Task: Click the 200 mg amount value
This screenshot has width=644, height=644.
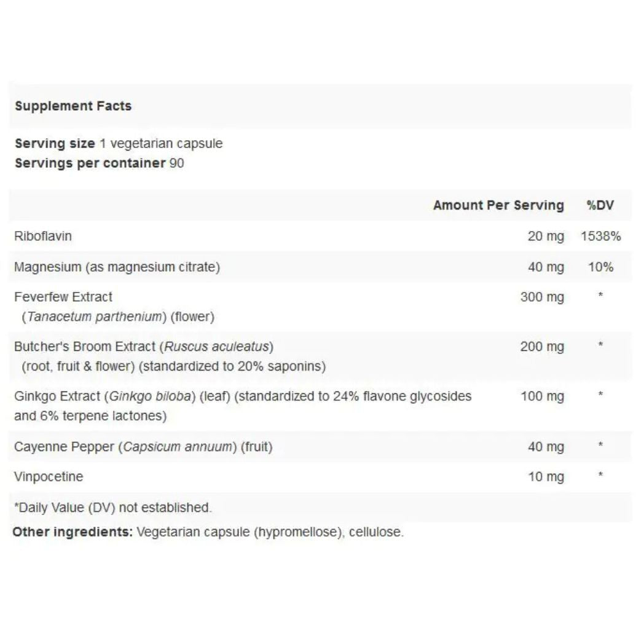Action: (542, 347)
